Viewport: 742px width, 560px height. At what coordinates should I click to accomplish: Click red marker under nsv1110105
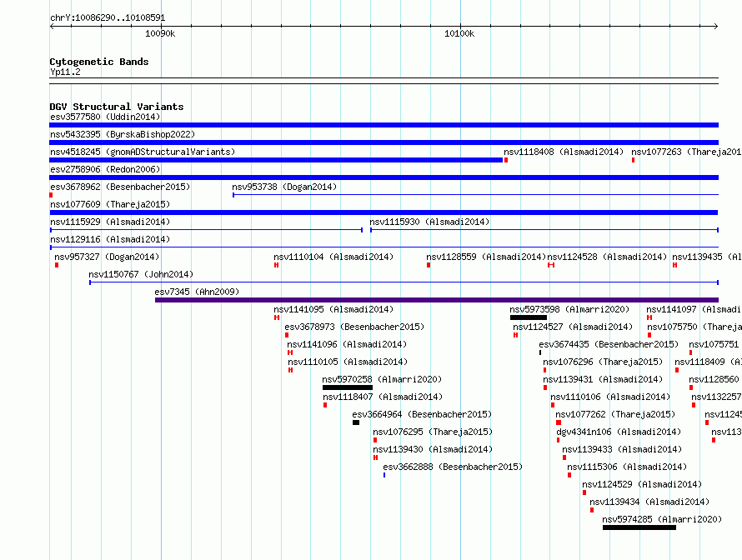[291, 370]
